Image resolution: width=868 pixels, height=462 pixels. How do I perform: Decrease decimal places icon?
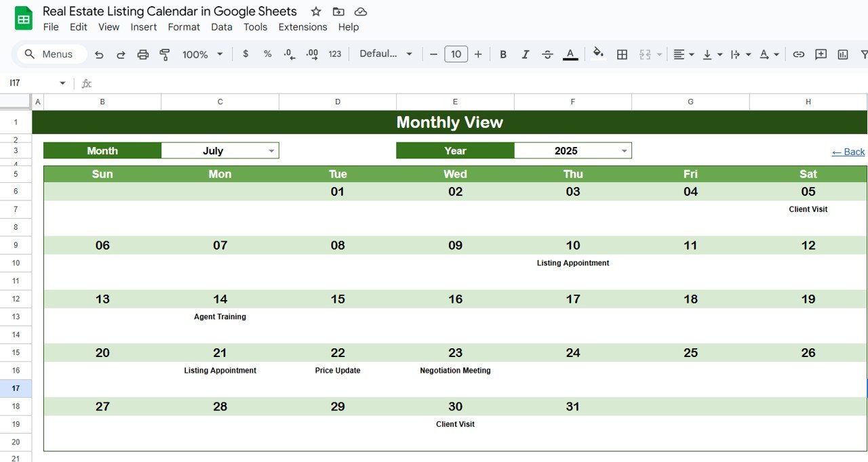click(290, 54)
